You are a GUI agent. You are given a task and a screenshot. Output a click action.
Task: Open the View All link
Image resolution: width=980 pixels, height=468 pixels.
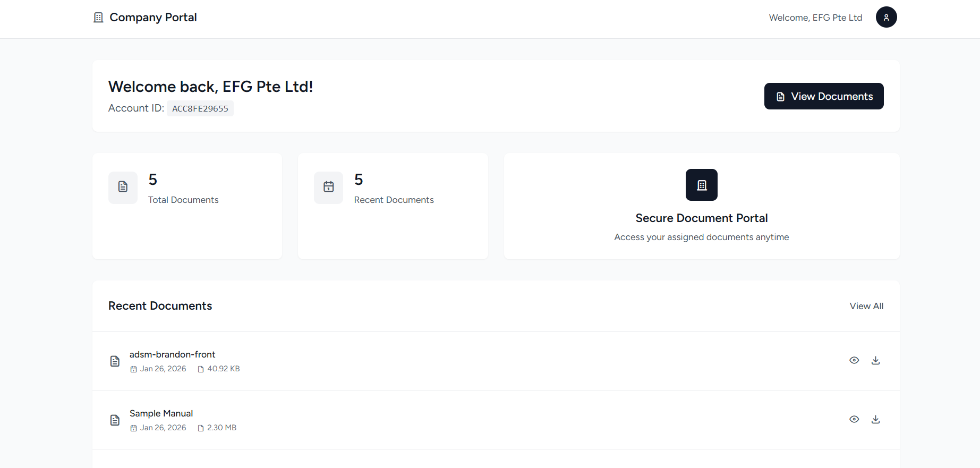866,306
